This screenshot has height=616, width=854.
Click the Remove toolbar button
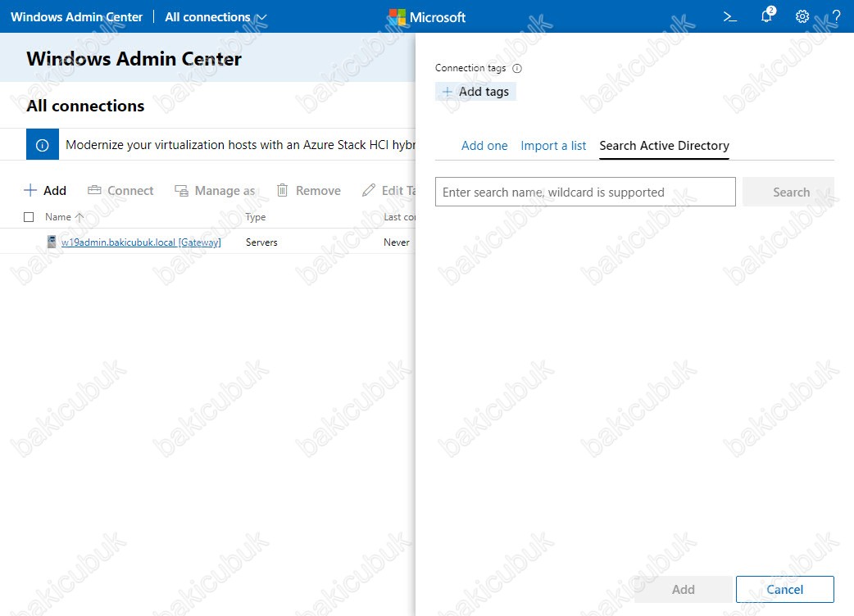click(x=308, y=191)
